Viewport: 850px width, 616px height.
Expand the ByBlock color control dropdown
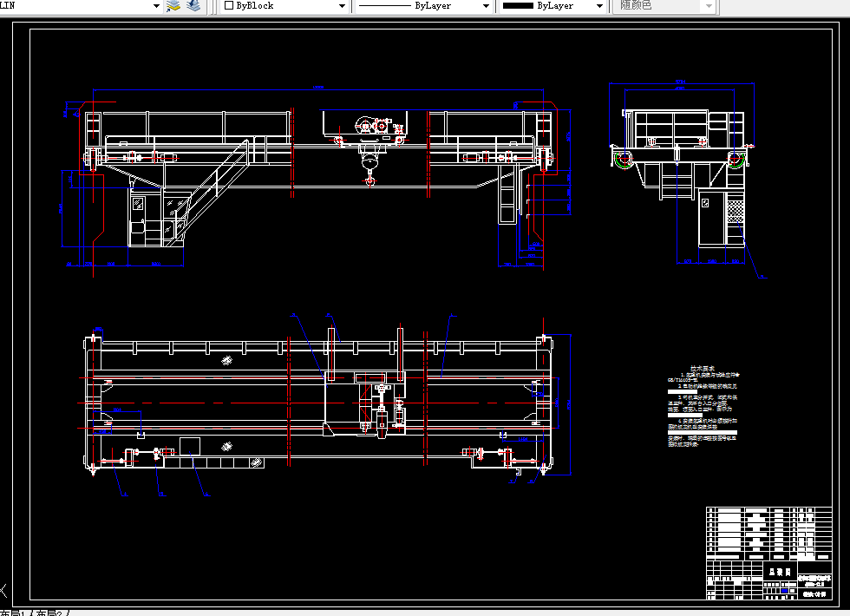coord(342,6)
